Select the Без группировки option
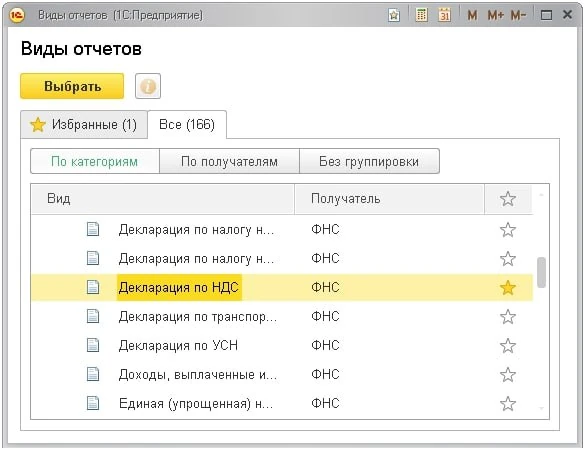This screenshot has width=585, height=450. pos(369,162)
